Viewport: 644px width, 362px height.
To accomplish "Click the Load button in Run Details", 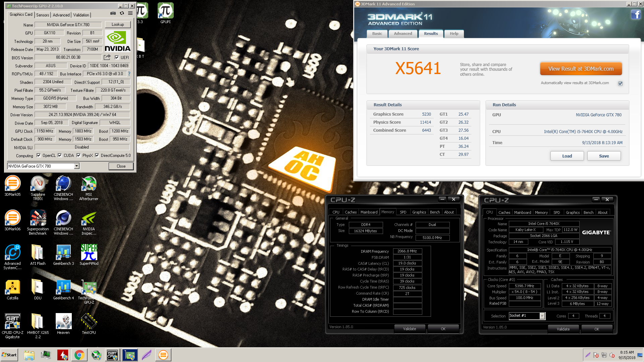I will 567,156.
